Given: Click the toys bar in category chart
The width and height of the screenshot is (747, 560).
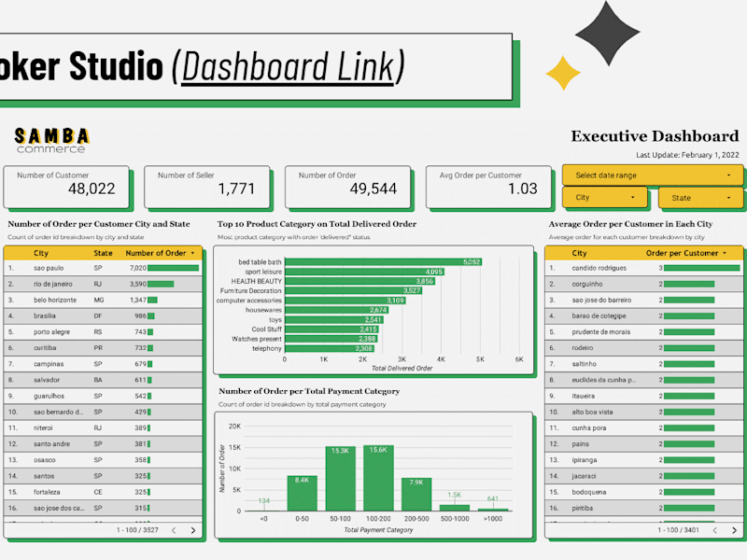Looking at the screenshot, I should pyautogui.click(x=334, y=319).
